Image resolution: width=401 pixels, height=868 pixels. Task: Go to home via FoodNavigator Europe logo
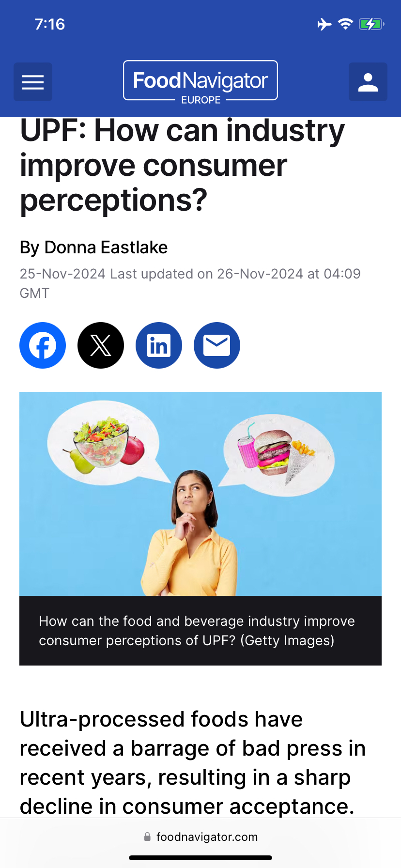[200, 81]
